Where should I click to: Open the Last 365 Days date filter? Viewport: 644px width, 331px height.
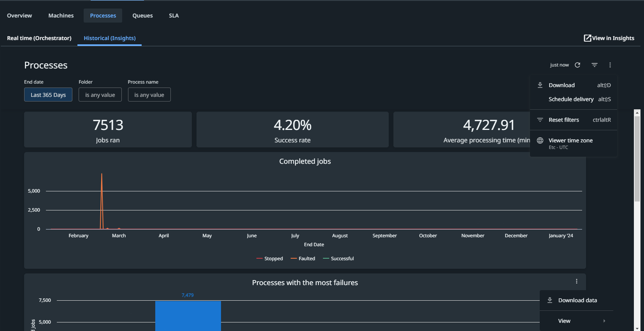coord(48,95)
